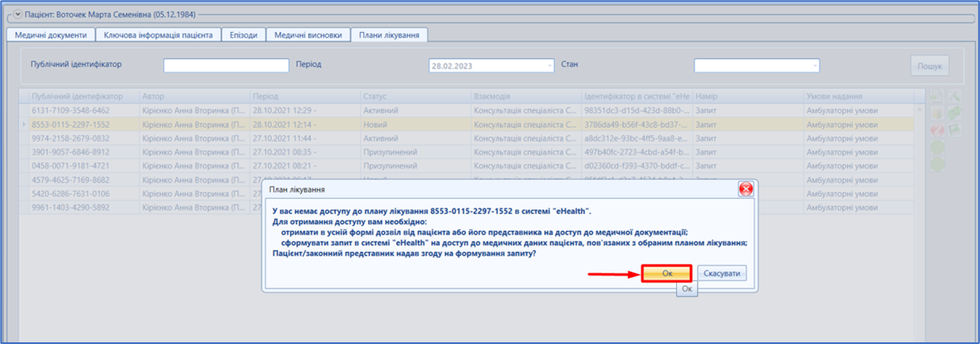Click the colored books icon in side toolbar
980x344 pixels.
pyautogui.click(x=937, y=113)
